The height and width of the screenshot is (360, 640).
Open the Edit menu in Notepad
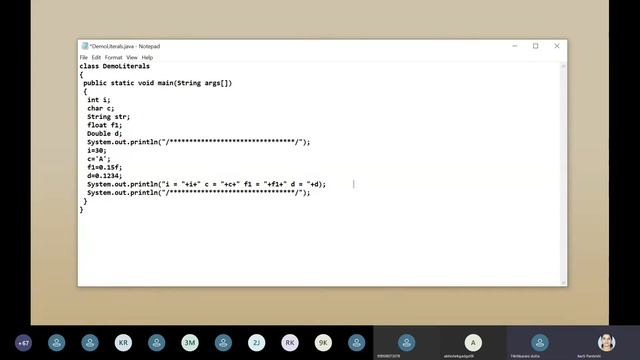click(96, 58)
